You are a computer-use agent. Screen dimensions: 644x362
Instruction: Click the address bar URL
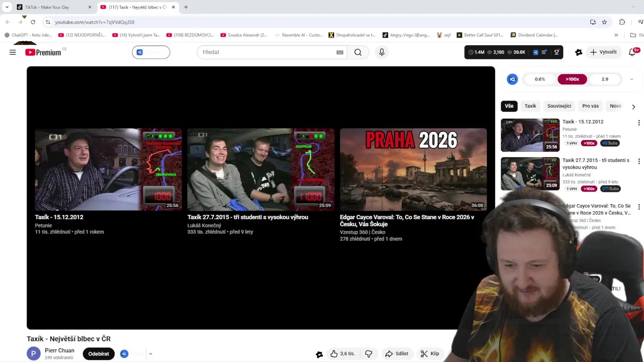point(95,22)
